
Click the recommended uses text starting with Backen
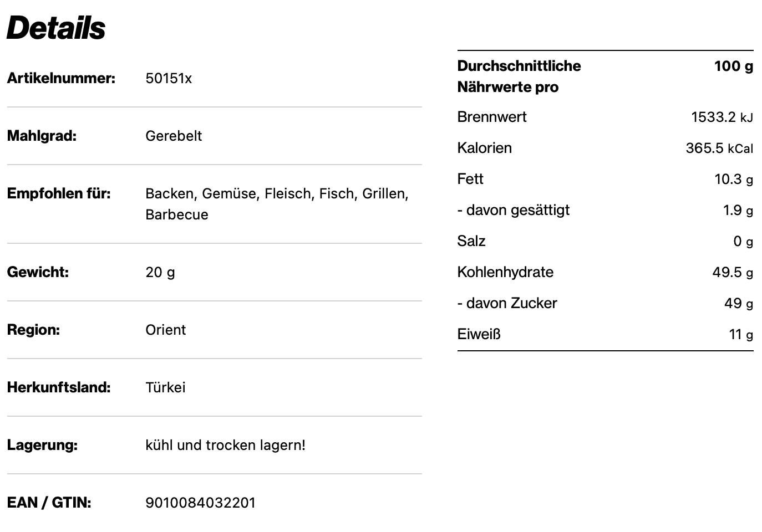(277, 203)
